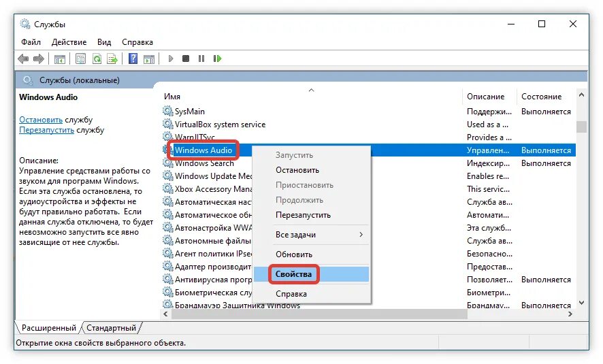This screenshot has width=603, height=364.
Task: Click the Refresh toolbar icon
Action: 97,59
